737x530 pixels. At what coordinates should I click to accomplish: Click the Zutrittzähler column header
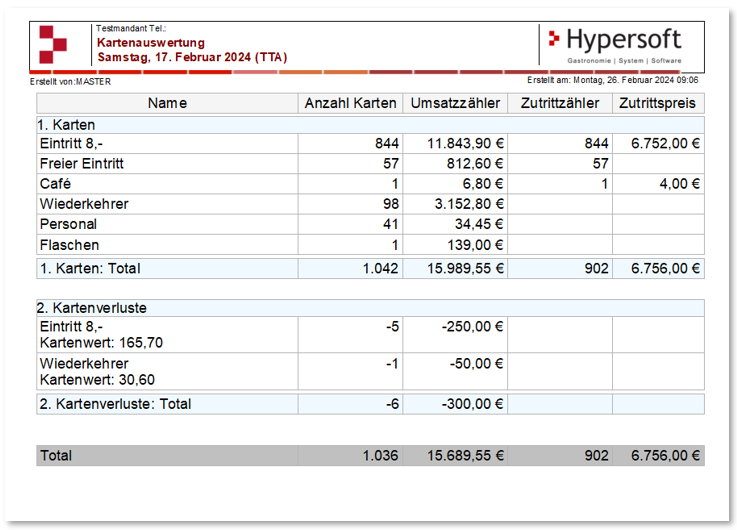(x=560, y=103)
